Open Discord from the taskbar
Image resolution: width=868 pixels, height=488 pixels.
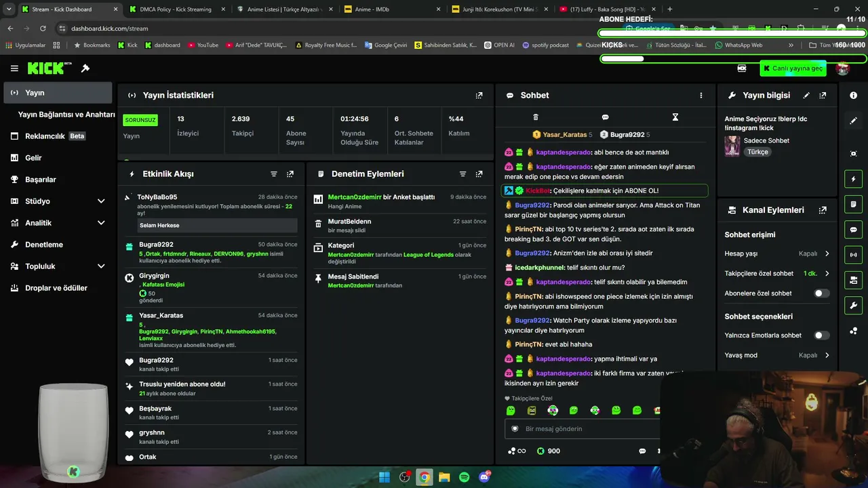coord(484,477)
